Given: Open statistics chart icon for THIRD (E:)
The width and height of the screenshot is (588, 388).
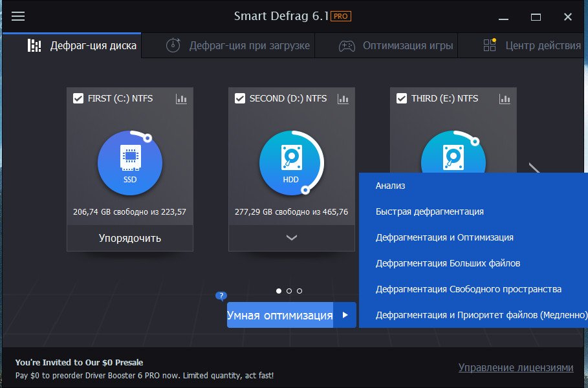Looking at the screenshot, I should tap(505, 99).
